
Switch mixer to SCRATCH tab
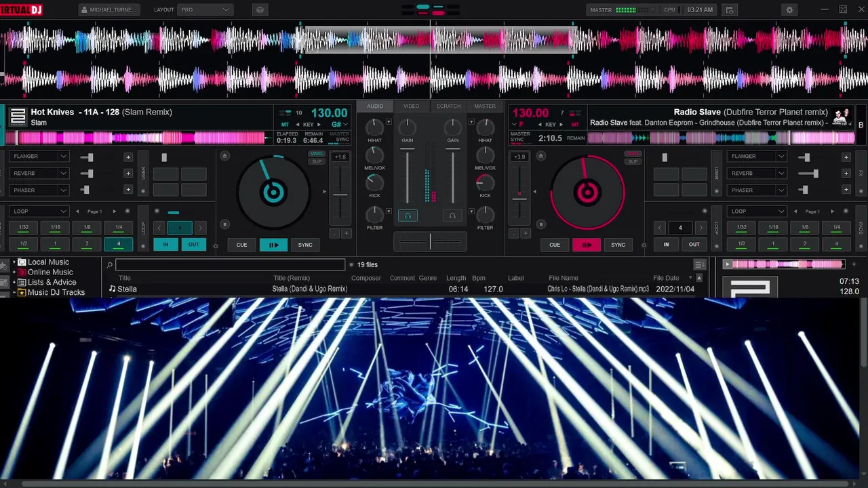pos(448,106)
